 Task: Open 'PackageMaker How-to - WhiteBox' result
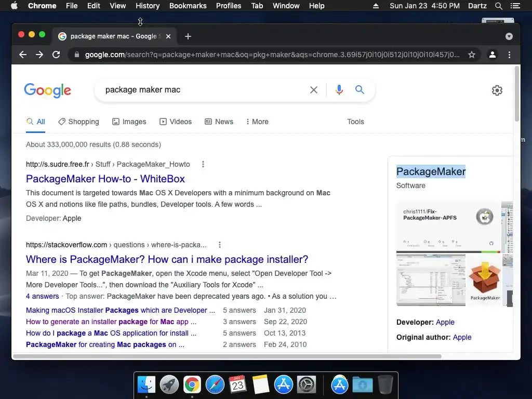[x=105, y=179]
